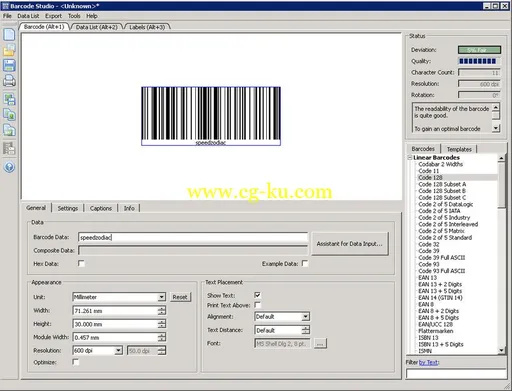Click the "by Text" filter link

coord(428,362)
